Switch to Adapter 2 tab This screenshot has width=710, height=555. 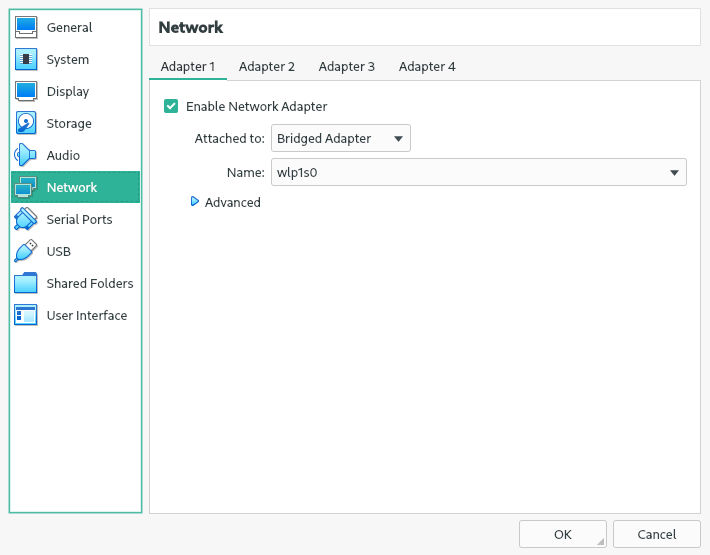pos(267,67)
